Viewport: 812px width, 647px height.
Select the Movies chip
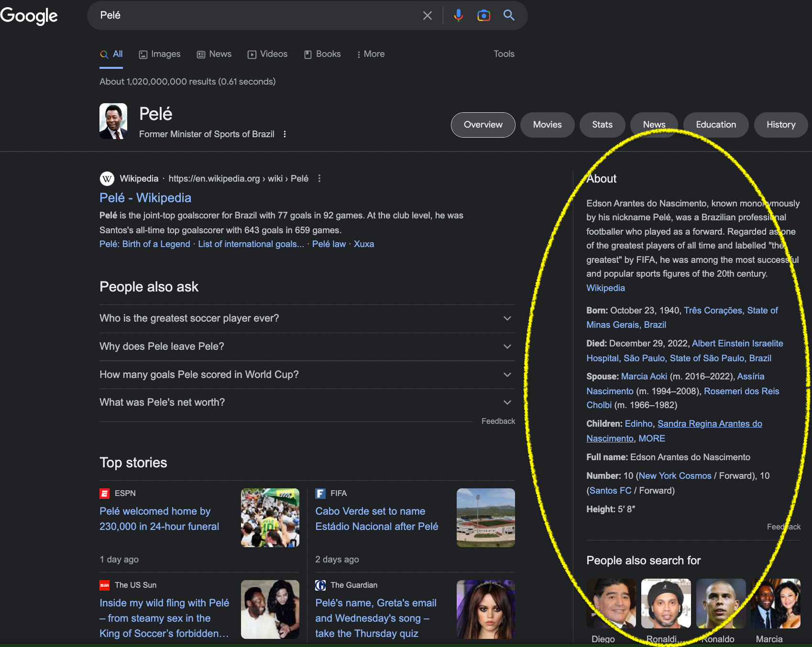(x=547, y=125)
